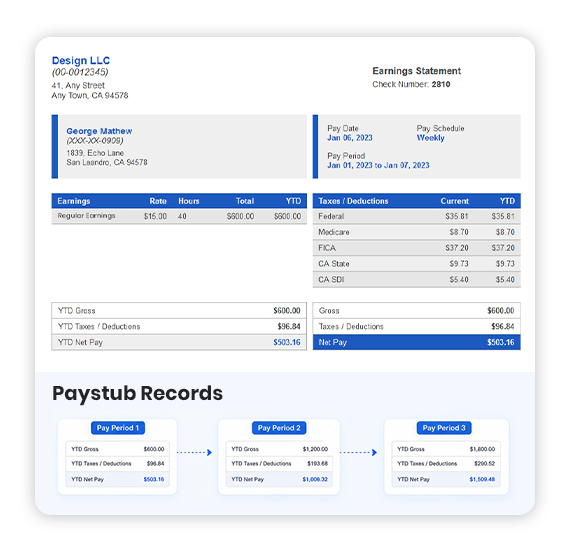This screenshot has height=546, width=571.
Task: Click the Design LLC company name
Action: 81,60
